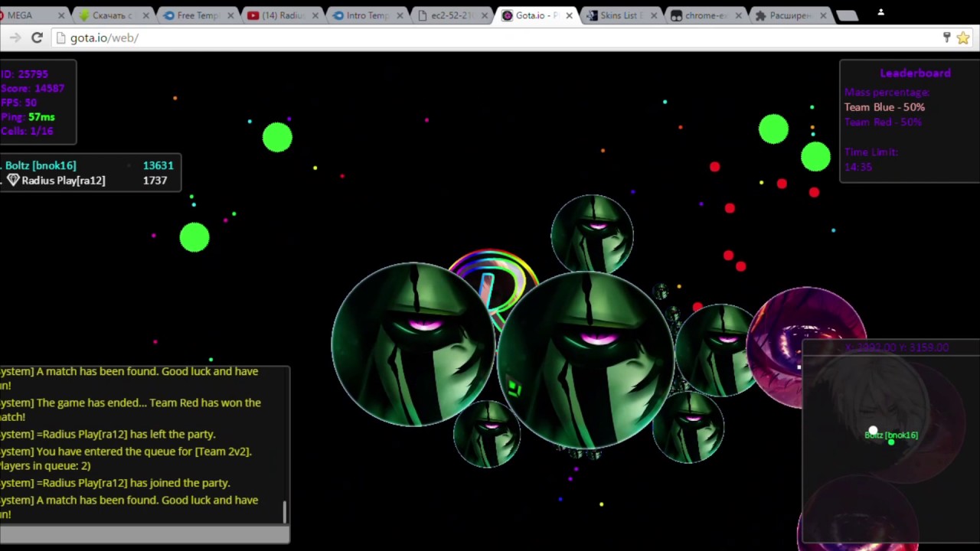The width and height of the screenshot is (980, 551).
Task: Click the chat message input box
Action: coord(145,535)
